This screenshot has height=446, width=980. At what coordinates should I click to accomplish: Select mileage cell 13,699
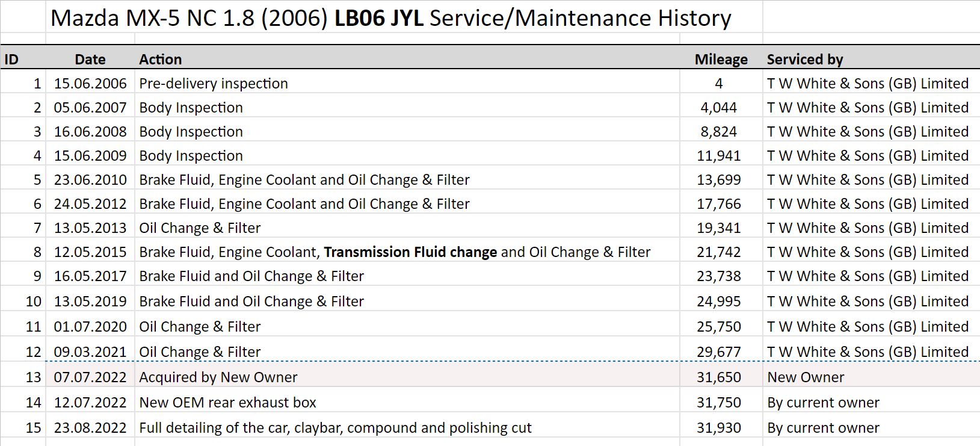tap(721, 179)
